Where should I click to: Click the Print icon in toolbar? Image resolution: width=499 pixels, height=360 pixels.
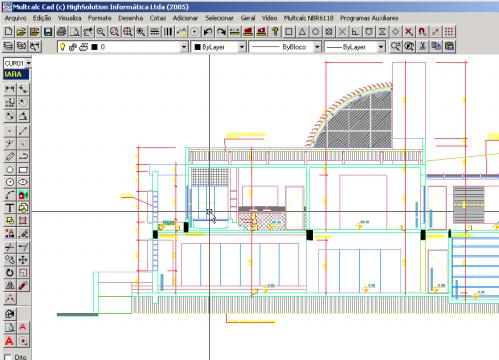tap(62, 32)
